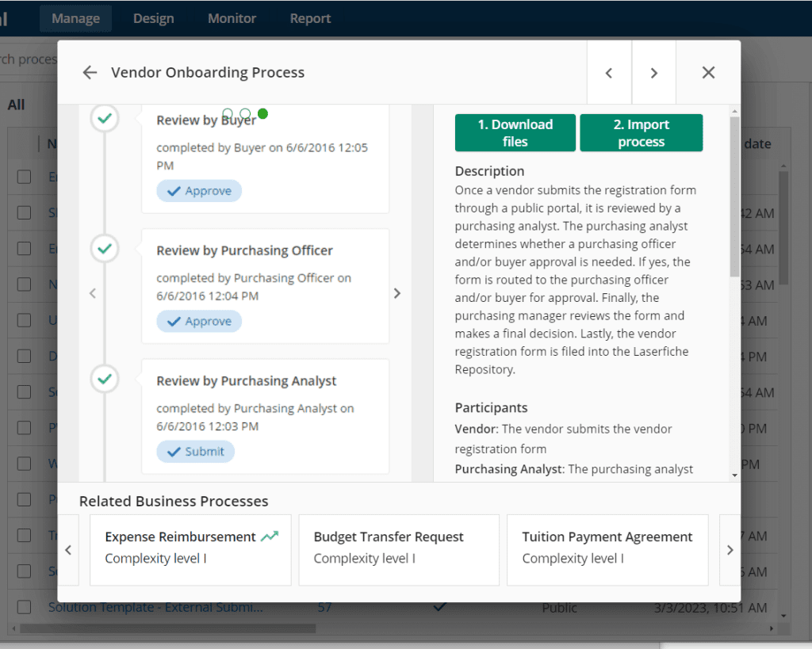The image size is (812, 649).
Task: Show the previous process with the header left chevron
Action: 609,73
